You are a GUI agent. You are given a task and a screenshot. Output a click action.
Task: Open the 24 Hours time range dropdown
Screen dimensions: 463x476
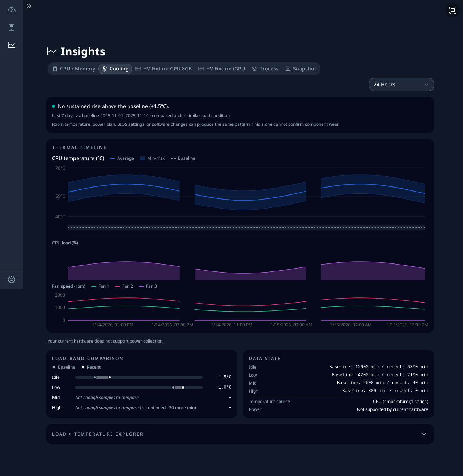(402, 85)
